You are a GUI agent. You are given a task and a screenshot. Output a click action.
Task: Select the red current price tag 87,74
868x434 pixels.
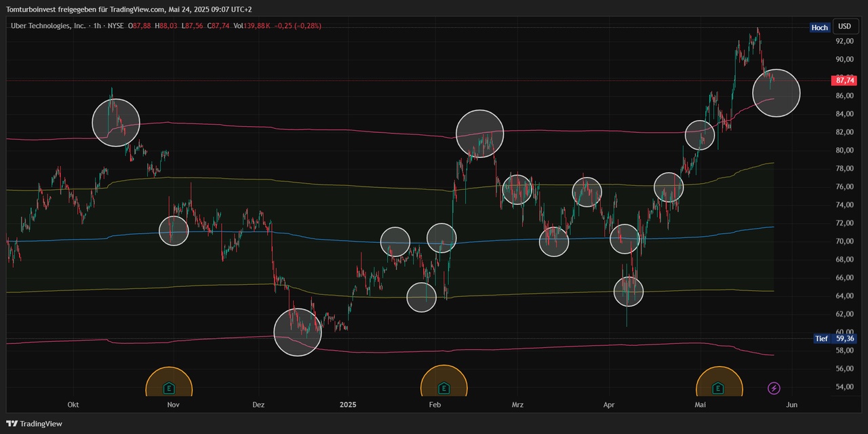coord(844,80)
